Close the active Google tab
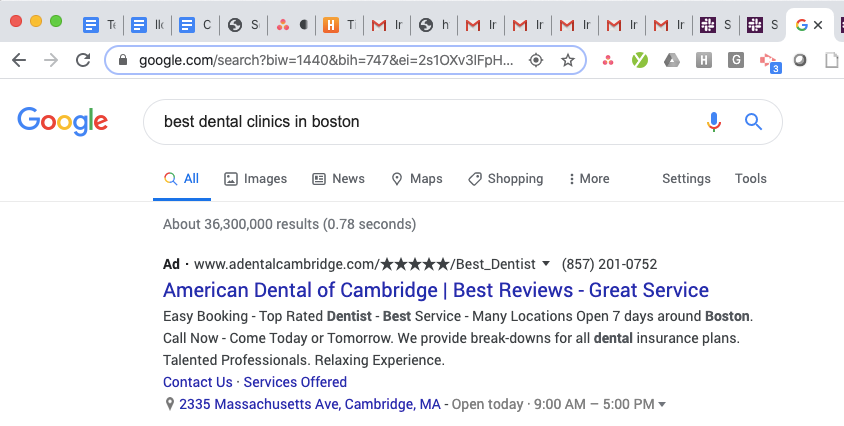 click(x=818, y=25)
